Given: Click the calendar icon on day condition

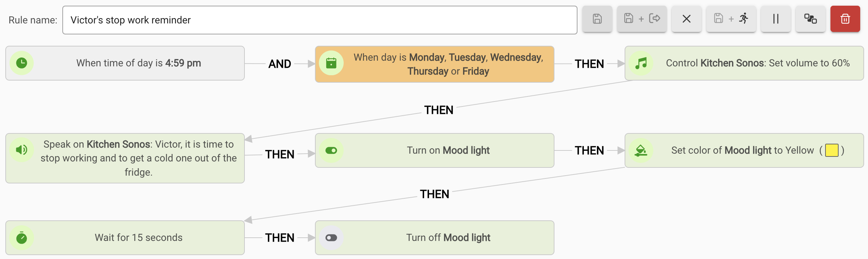Looking at the screenshot, I should 331,63.
